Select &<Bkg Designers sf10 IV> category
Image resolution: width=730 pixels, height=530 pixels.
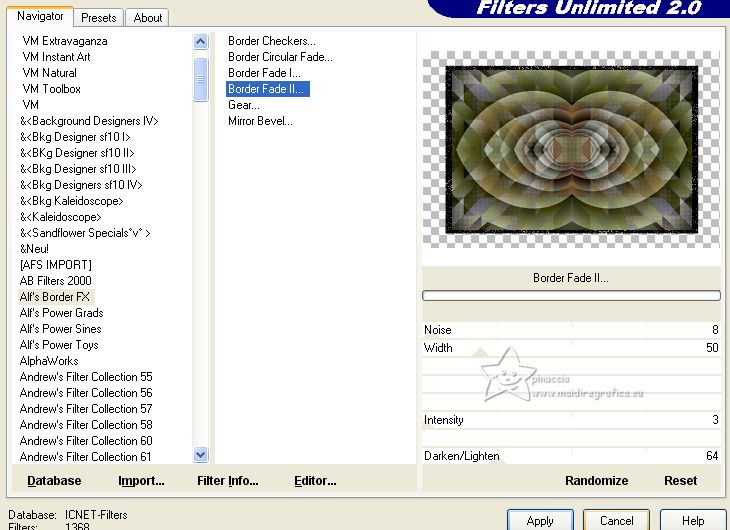[x=81, y=184]
